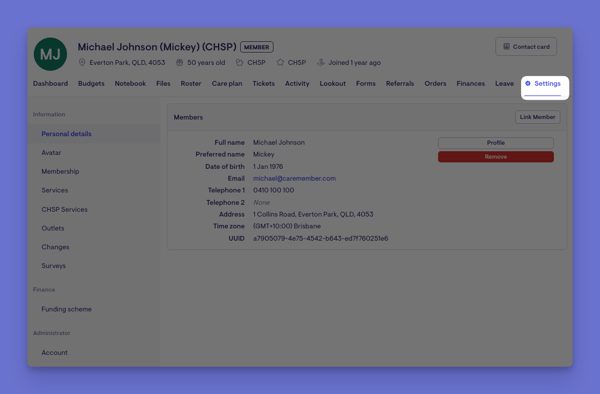
Task: Click the address 1 Collins Road, Everton Park
Action: (313, 214)
